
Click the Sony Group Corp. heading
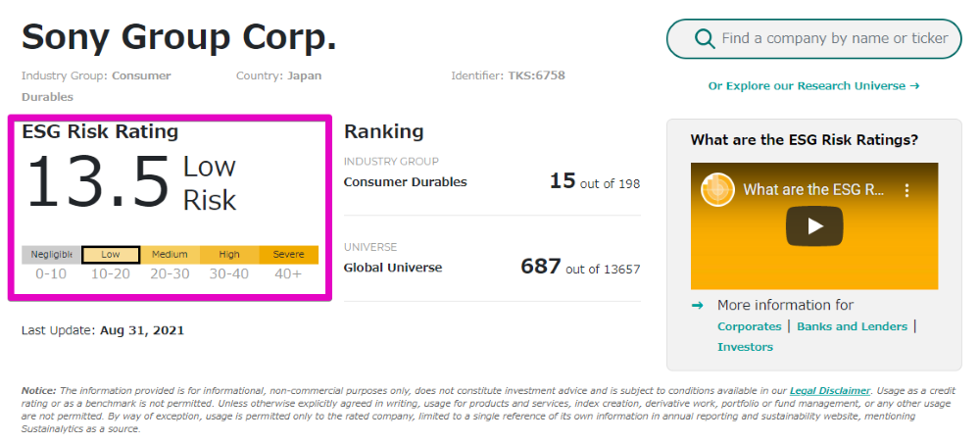tap(179, 37)
